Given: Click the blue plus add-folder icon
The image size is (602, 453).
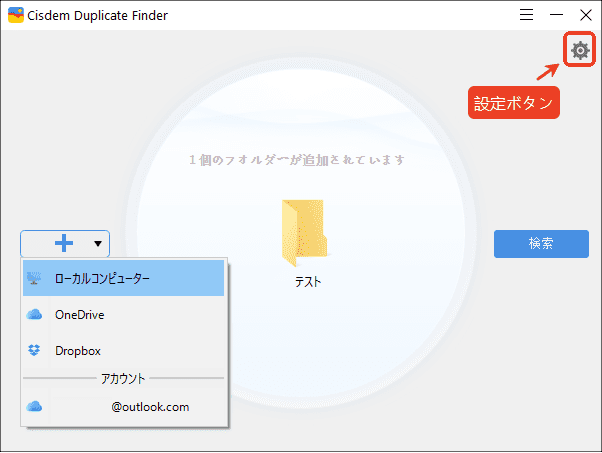Looking at the screenshot, I should tap(64, 243).
